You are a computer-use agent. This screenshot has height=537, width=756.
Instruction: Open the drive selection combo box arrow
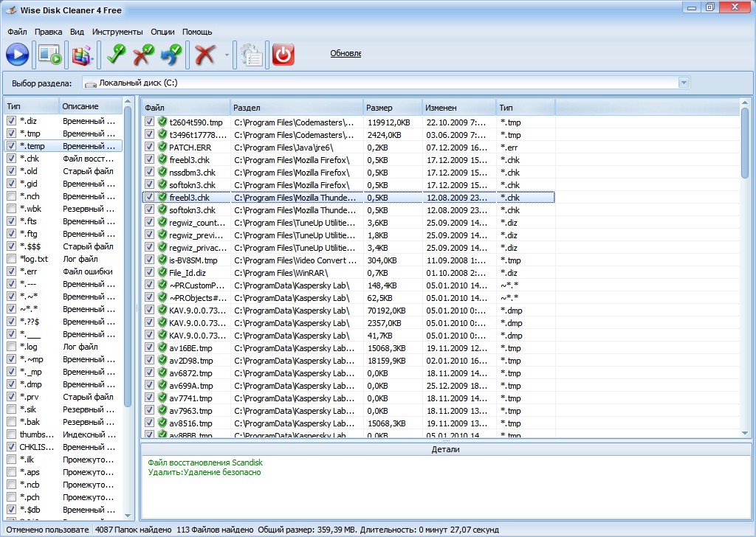click(684, 83)
